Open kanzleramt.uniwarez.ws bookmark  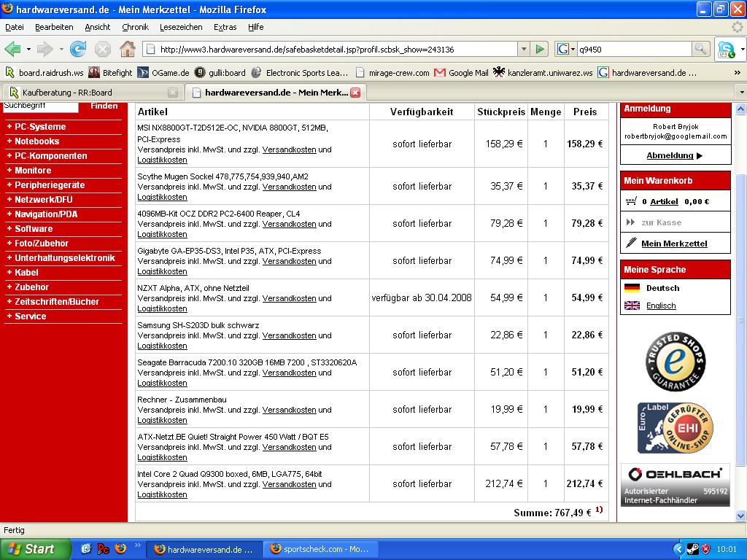pyautogui.click(x=543, y=73)
